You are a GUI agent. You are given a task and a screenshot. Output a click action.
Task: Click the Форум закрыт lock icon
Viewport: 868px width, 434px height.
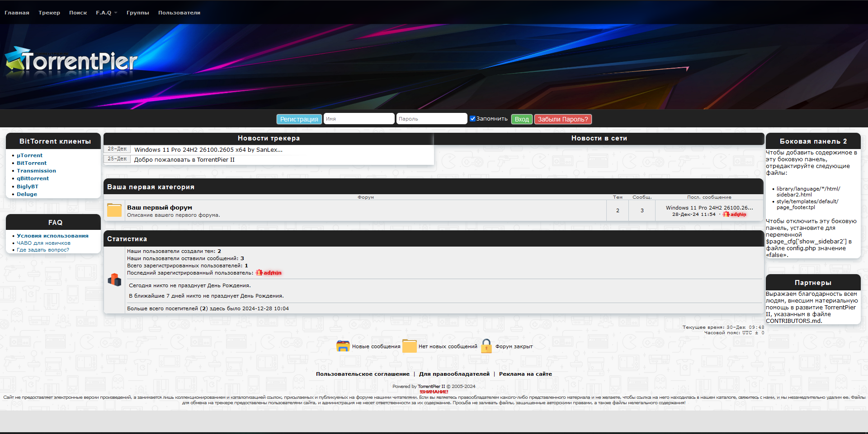[486, 346]
